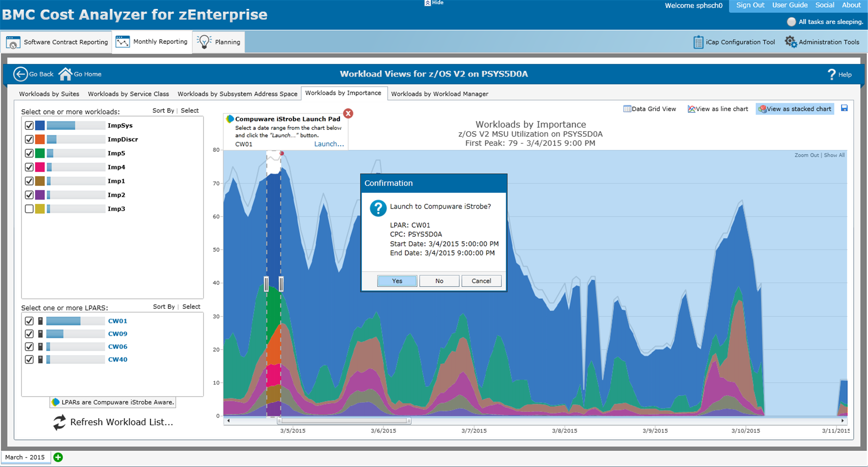
Task: Confirm launch with Yes button
Action: pyautogui.click(x=397, y=281)
